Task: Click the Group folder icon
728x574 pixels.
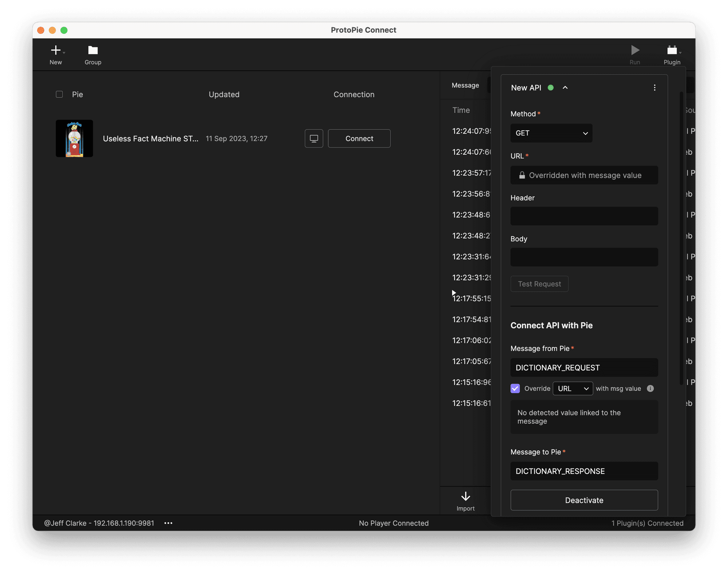Action: point(93,50)
